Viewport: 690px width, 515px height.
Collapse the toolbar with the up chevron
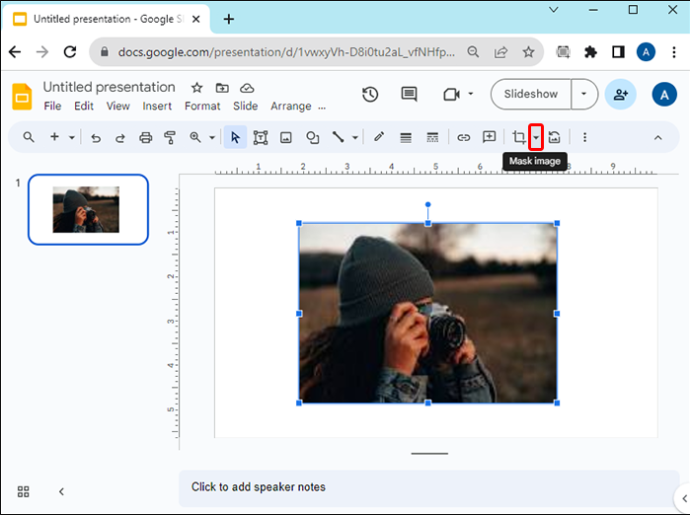(658, 138)
